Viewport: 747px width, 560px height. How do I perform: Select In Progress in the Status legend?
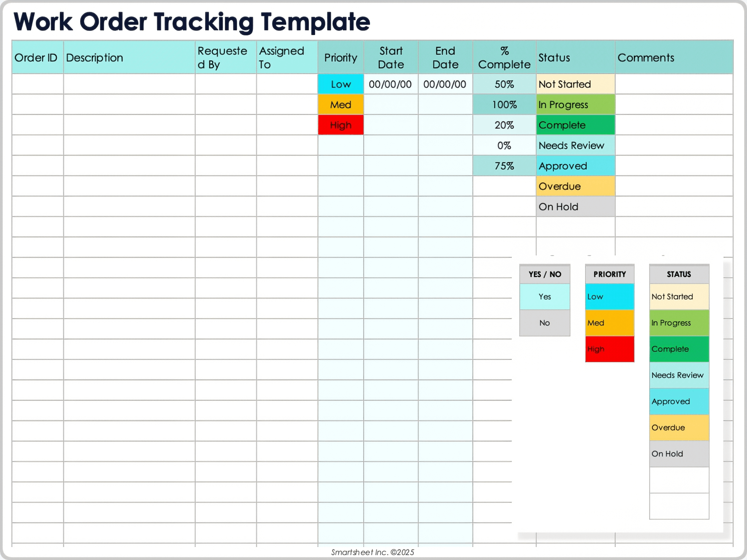coord(679,323)
